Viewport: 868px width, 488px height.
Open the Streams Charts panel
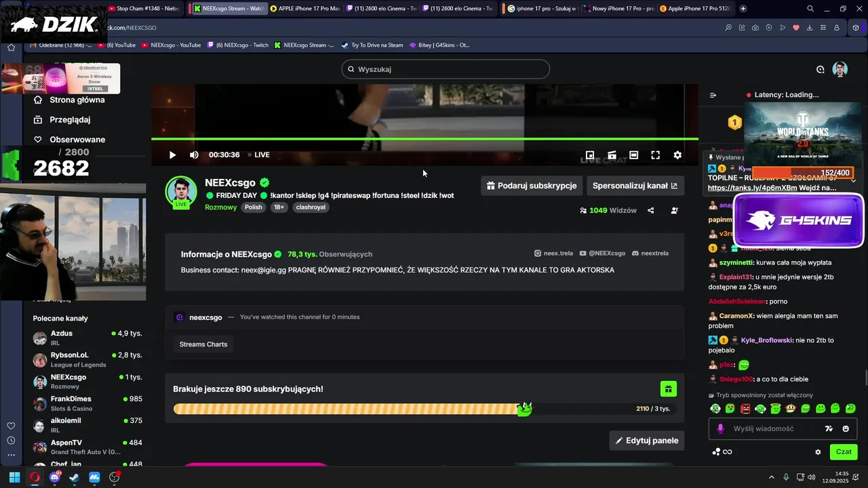tap(203, 344)
